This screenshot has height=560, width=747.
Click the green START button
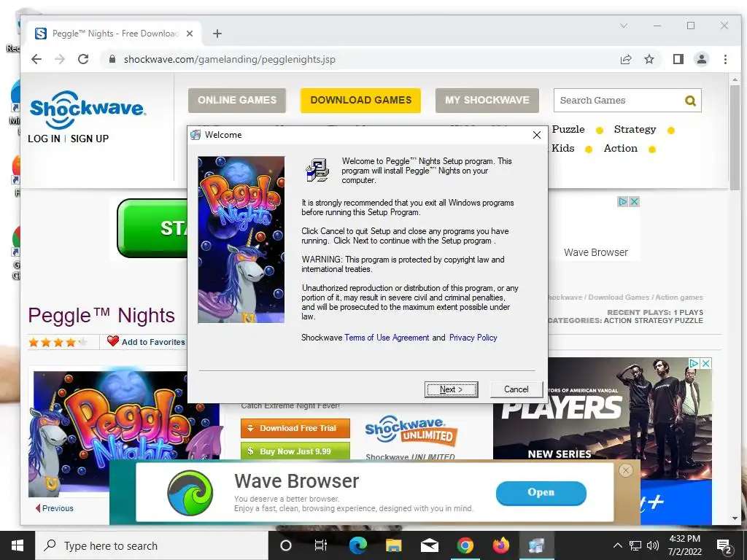pyautogui.click(x=153, y=228)
